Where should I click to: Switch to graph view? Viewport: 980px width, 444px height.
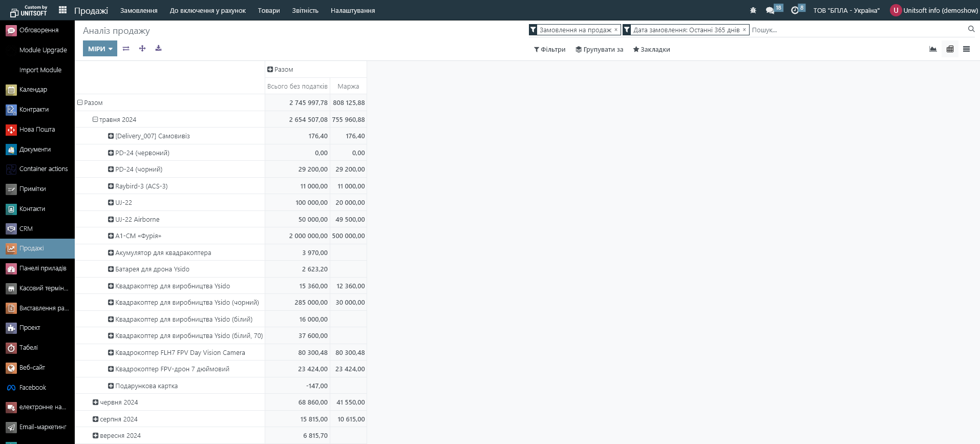(933, 49)
